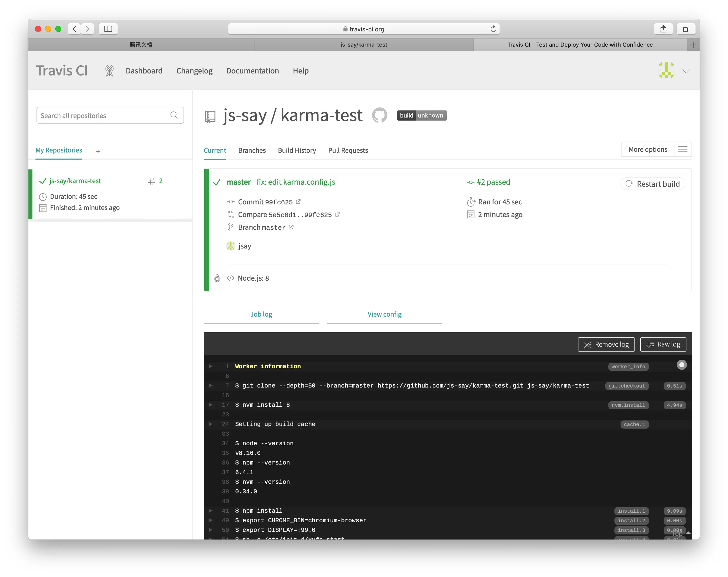Add a new Safari tab
The height and width of the screenshot is (577, 728).
pos(693,45)
